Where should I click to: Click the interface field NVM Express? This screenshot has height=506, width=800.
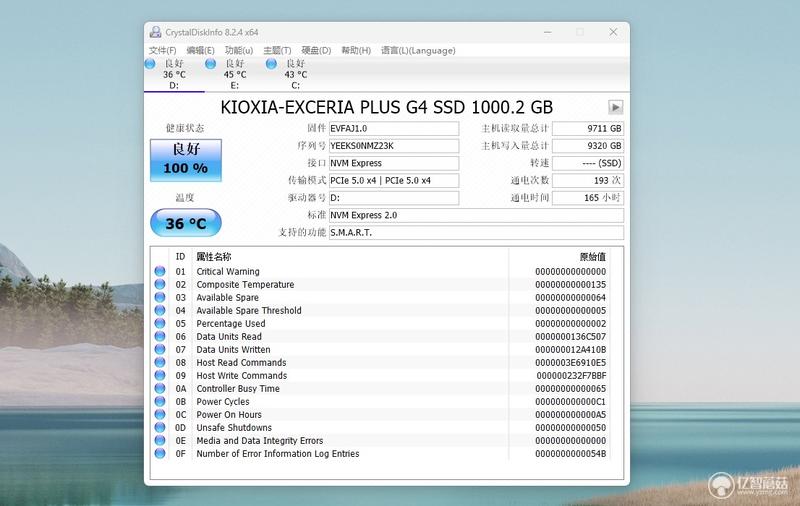click(x=394, y=163)
